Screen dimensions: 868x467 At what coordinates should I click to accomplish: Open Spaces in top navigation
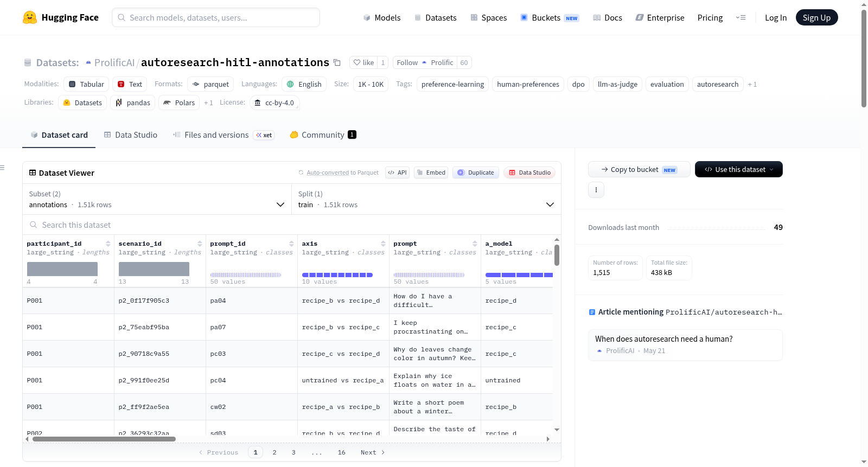[x=488, y=17]
